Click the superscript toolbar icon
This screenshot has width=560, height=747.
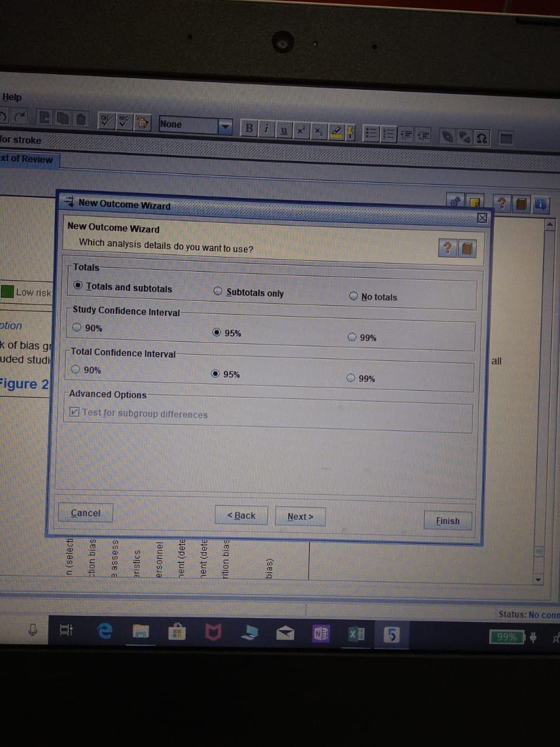tap(301, 131)
